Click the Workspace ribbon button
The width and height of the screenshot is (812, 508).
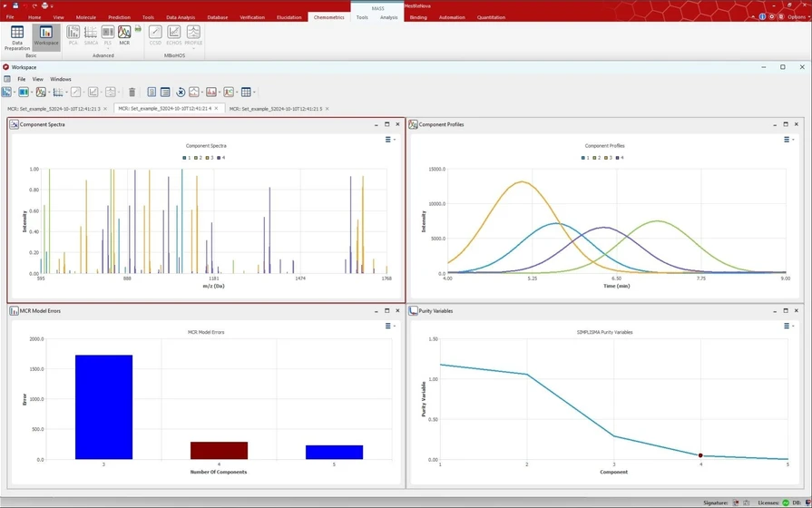46,36
